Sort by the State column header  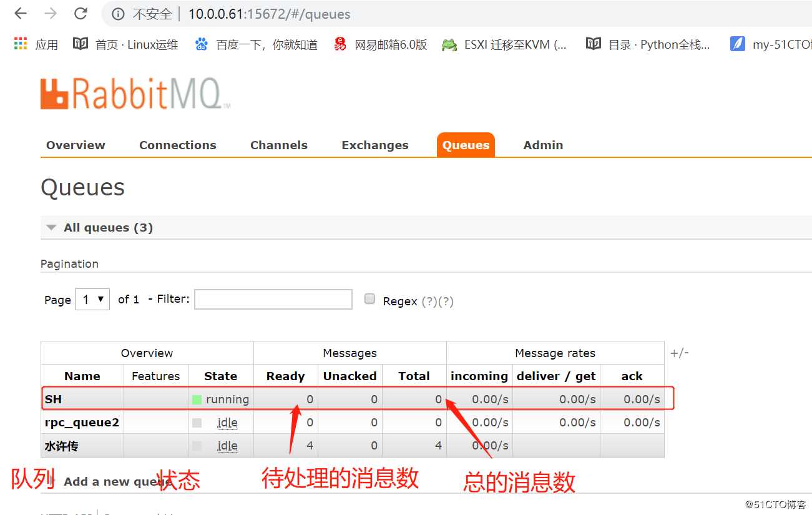coord(221,376)
